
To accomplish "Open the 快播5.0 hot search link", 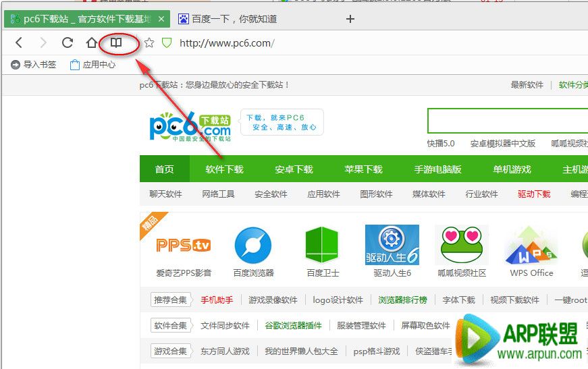I will 441,144.
